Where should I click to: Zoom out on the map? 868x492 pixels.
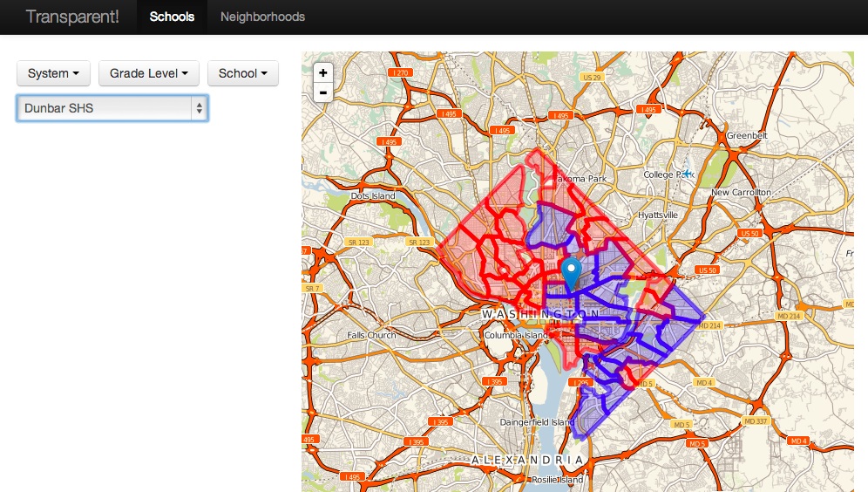pyautogui.click(x=323, y=92)
